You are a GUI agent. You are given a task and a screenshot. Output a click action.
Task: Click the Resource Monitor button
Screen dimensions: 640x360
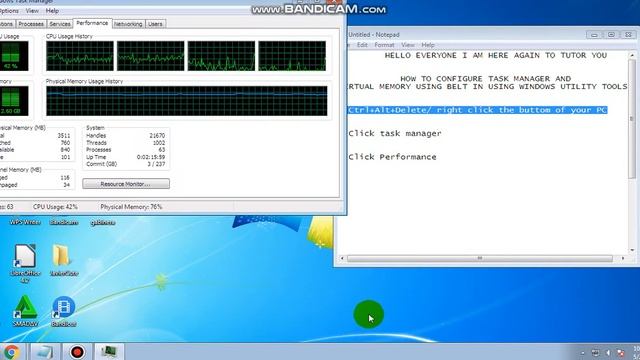pos(126,184)
